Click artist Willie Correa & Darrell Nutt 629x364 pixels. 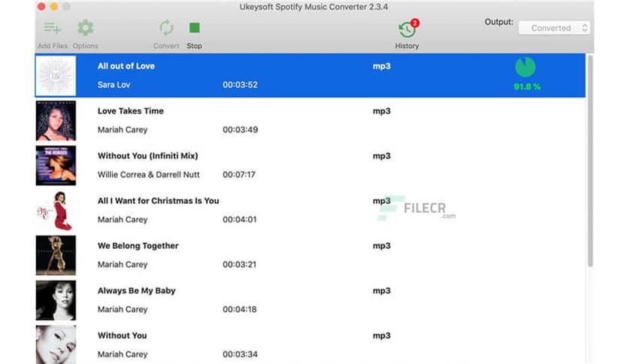click(x=148, y=174)
